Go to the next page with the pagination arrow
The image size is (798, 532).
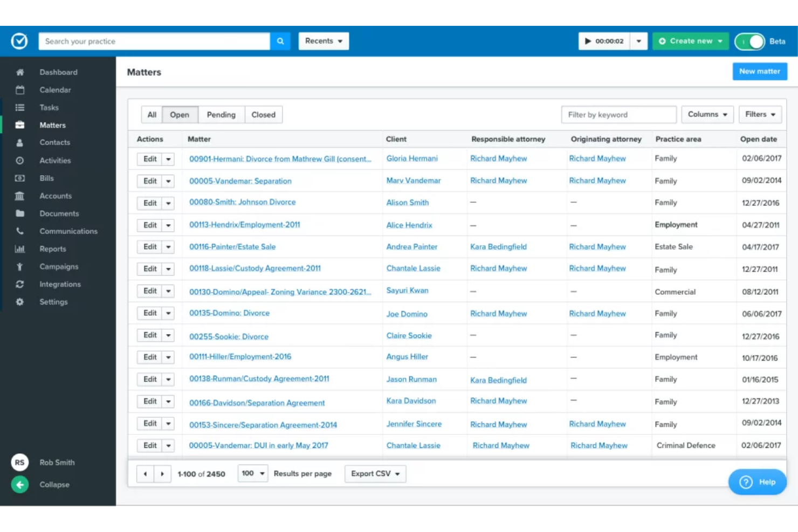(x=162, y=473)
